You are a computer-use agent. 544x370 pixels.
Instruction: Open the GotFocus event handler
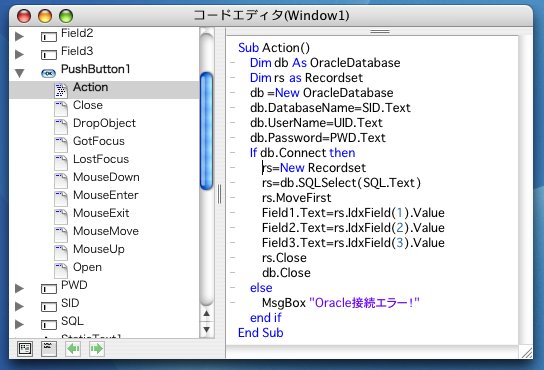[99, 141]
